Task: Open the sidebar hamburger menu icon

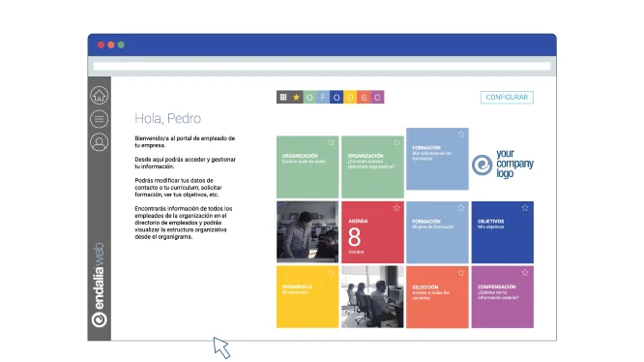Action: (99, 119)
